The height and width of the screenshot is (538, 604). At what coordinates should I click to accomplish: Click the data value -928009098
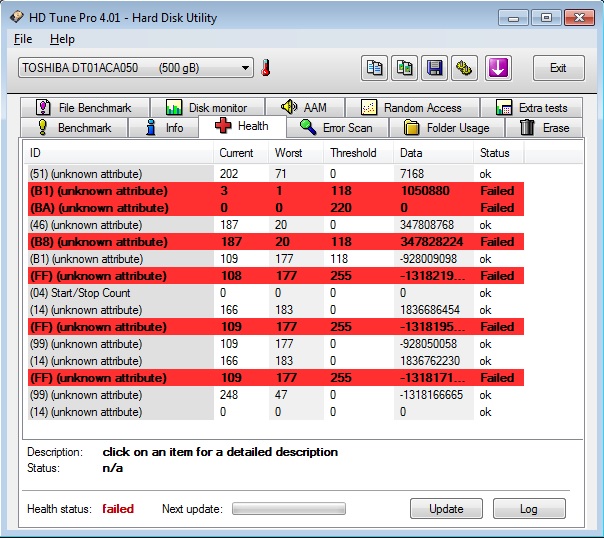point(428,259)
